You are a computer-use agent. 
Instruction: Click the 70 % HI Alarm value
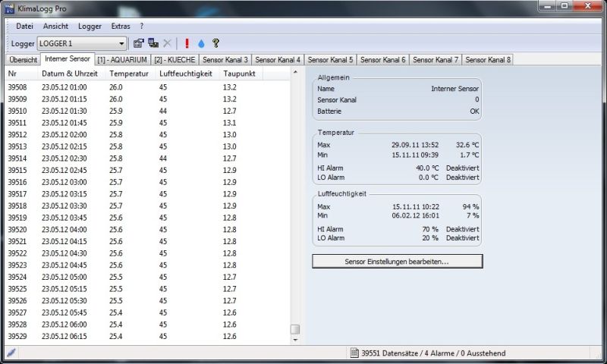(x=430, y=229)
